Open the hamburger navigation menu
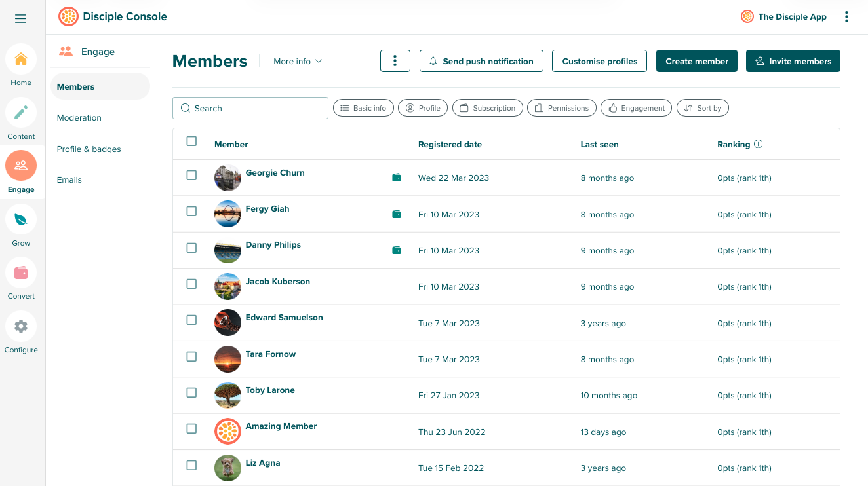Image resolution: width=868 pixels, height=486 pixels. tap(21, 19)
